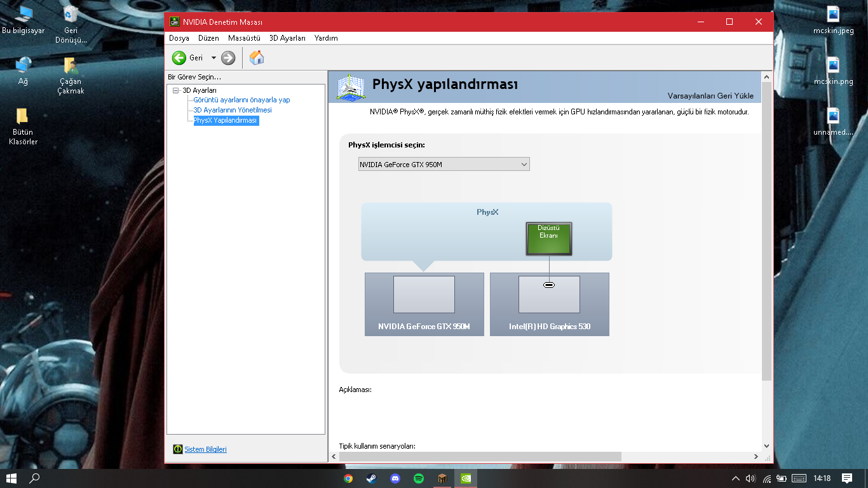Select the mcskin.png file on the desktop
Screen dimensions: 868x488
(833, 71)
